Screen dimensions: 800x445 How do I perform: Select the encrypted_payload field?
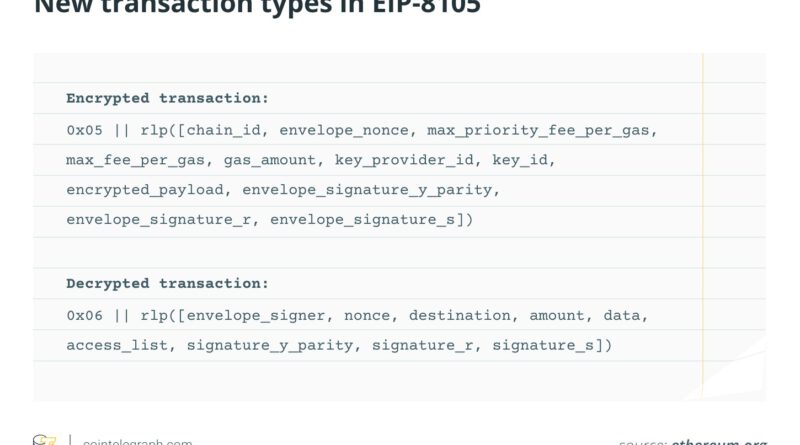145,189
